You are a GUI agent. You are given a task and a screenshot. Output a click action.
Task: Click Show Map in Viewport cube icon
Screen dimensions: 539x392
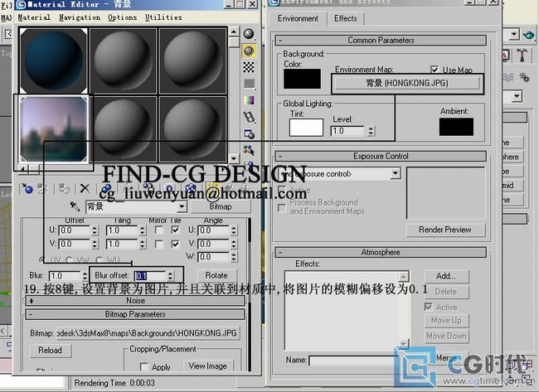pyautogui.click(x=191, y=188)
